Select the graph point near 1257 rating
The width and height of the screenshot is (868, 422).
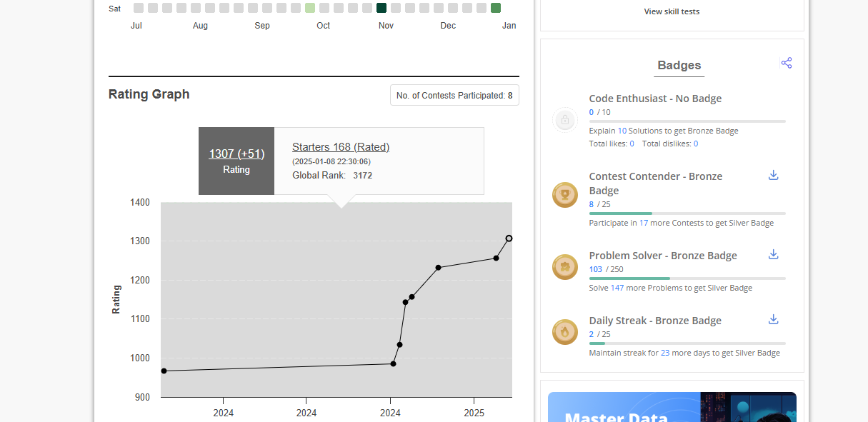click(496, 258)
